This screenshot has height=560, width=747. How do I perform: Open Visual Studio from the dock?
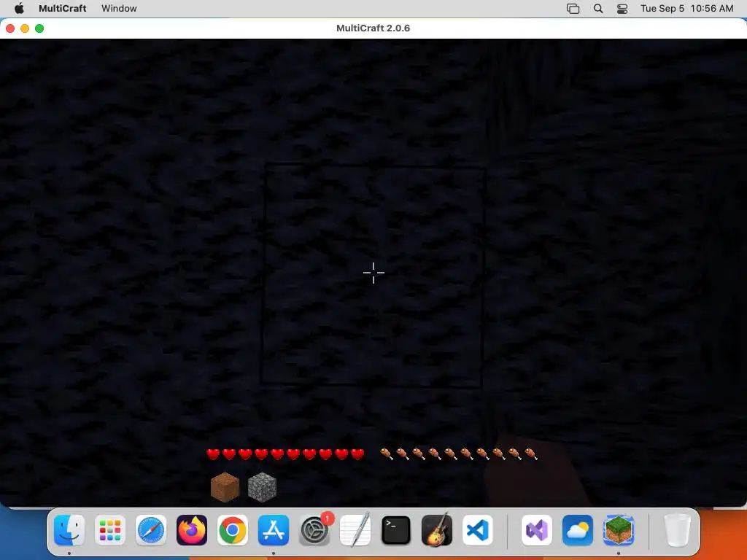point(537,530)
